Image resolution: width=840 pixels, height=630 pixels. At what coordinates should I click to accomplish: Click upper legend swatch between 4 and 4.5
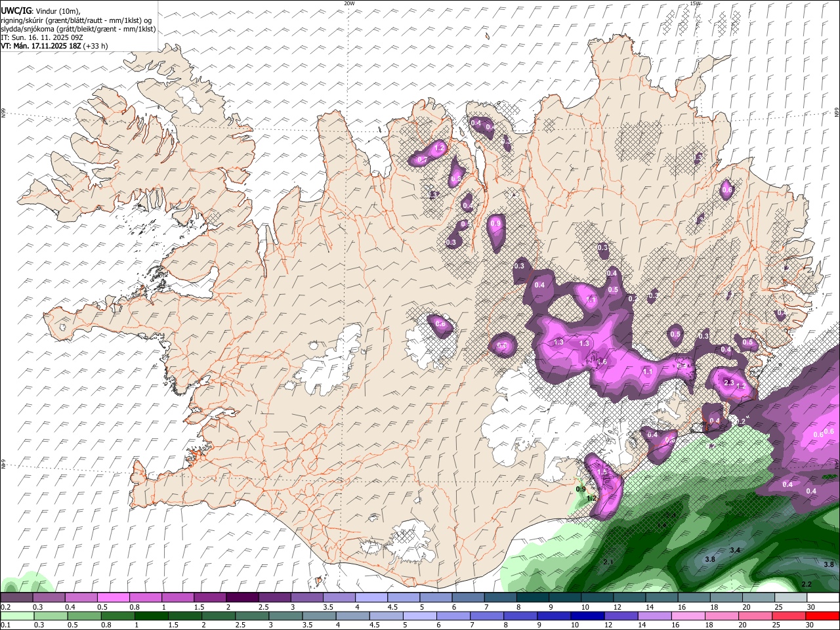point(371,598)
